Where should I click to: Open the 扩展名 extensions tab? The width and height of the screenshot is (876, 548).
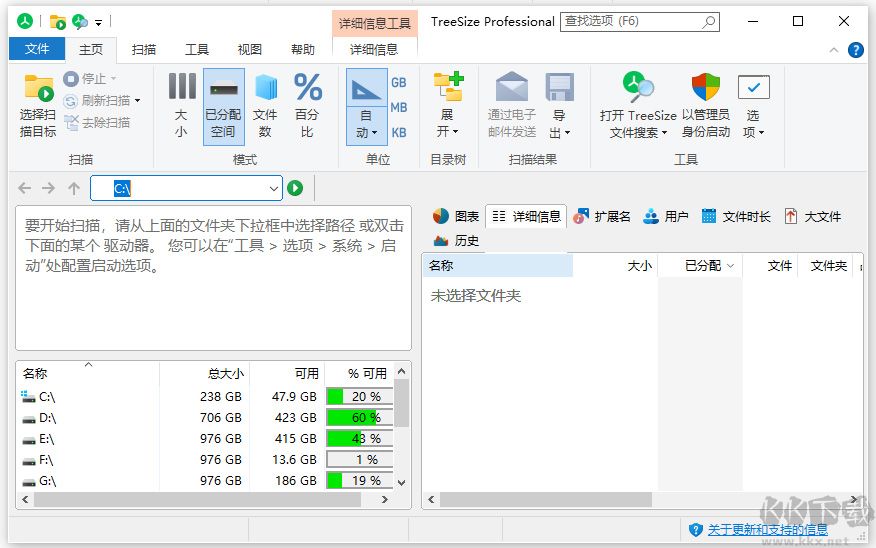pos(602,216)
